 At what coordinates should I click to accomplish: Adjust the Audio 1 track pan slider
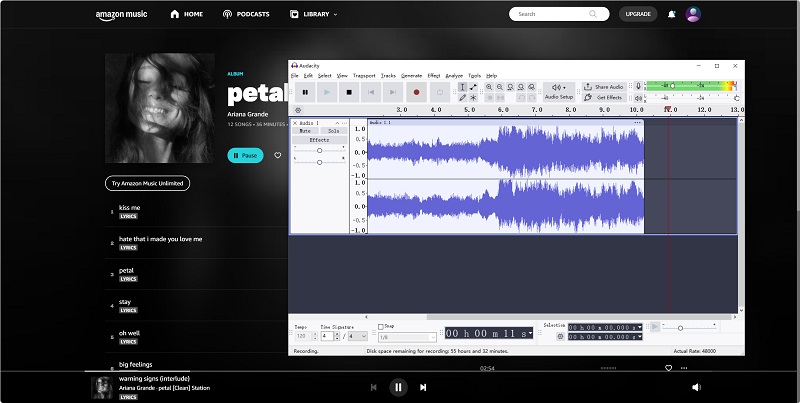click(319, 162)
